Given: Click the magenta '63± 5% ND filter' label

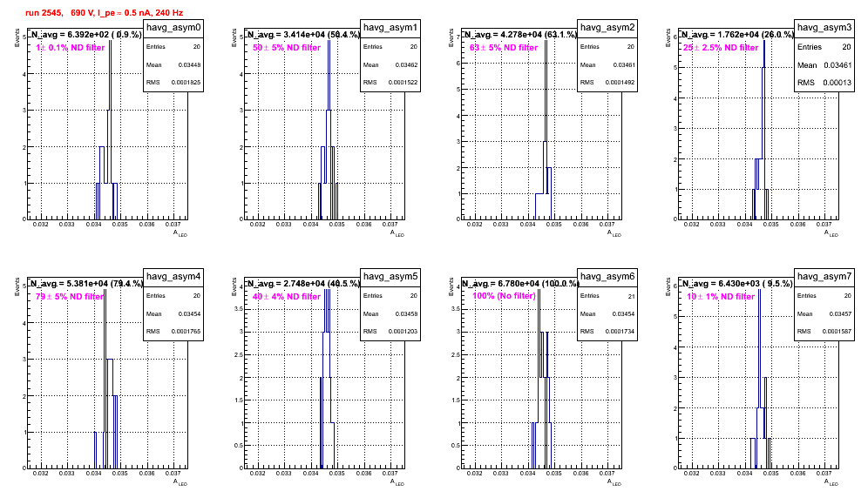Looking at the screenshot, I should point(504,48).
